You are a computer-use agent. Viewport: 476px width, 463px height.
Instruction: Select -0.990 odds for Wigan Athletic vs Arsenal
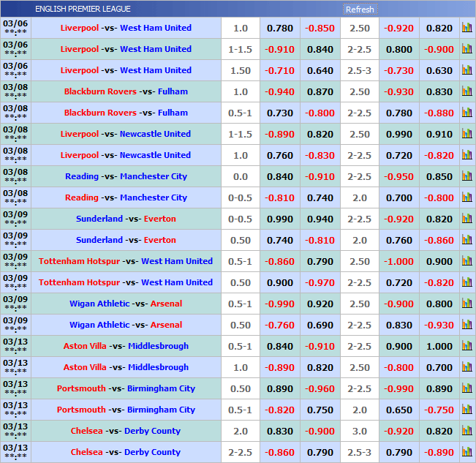[x=280, y=304]
